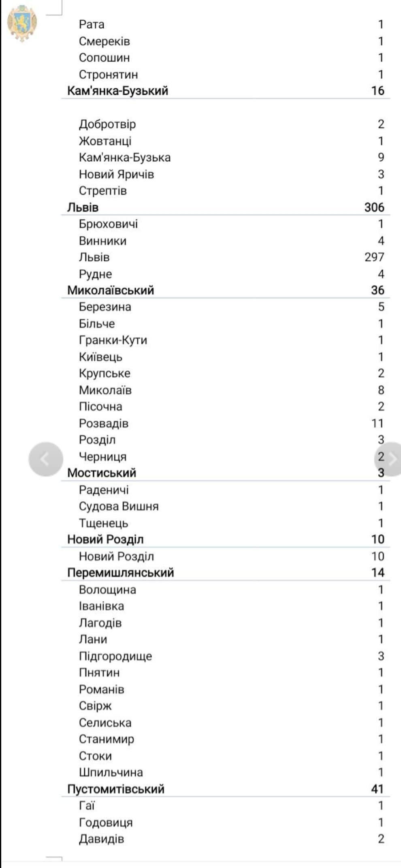Select the bold Перемишлянський district heading
Image resolution: width=401 pixels, height=868 pixels.
[120, 573]
